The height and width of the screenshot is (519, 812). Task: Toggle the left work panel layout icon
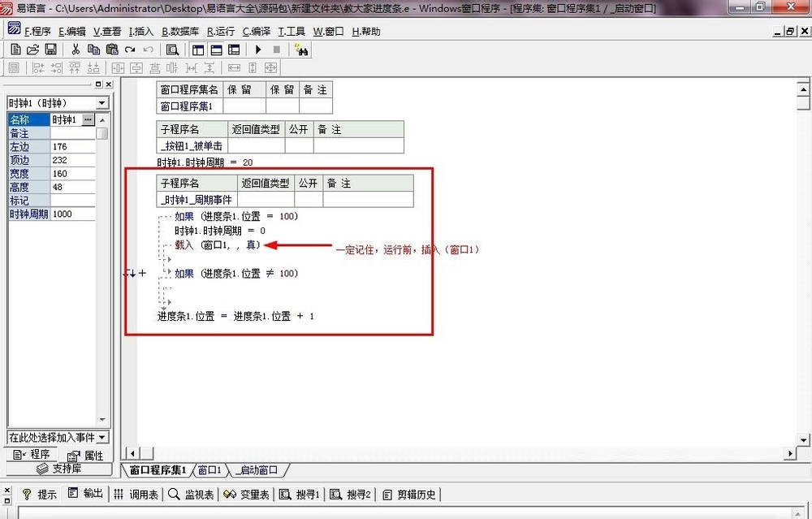click(198, 50)
